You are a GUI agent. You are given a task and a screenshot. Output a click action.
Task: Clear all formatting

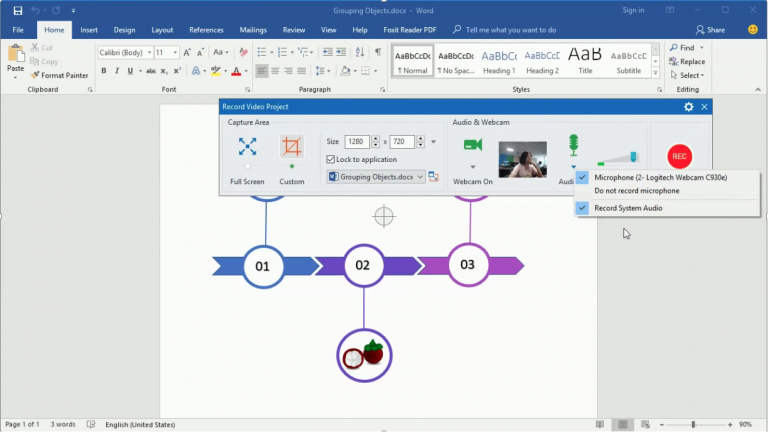pos(243,52)
